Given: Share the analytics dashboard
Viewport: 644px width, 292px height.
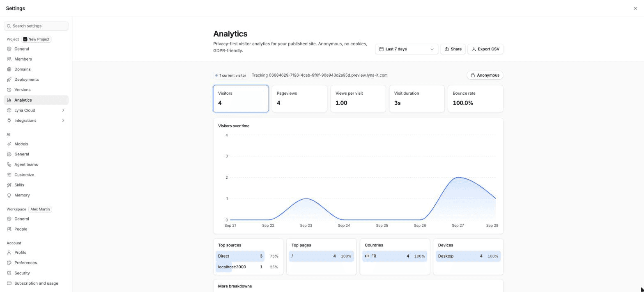Looking at the screenshot, I should coord(453,49).
